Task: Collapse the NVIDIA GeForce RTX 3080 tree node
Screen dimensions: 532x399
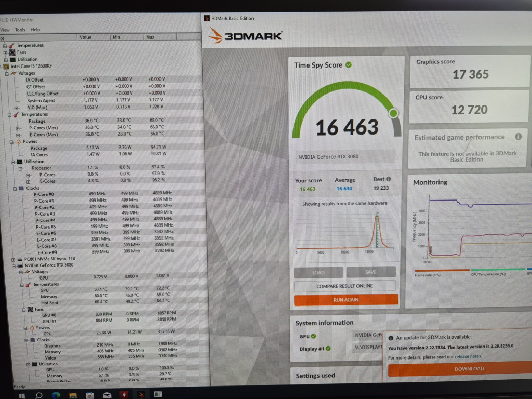Action: (13, 266)
